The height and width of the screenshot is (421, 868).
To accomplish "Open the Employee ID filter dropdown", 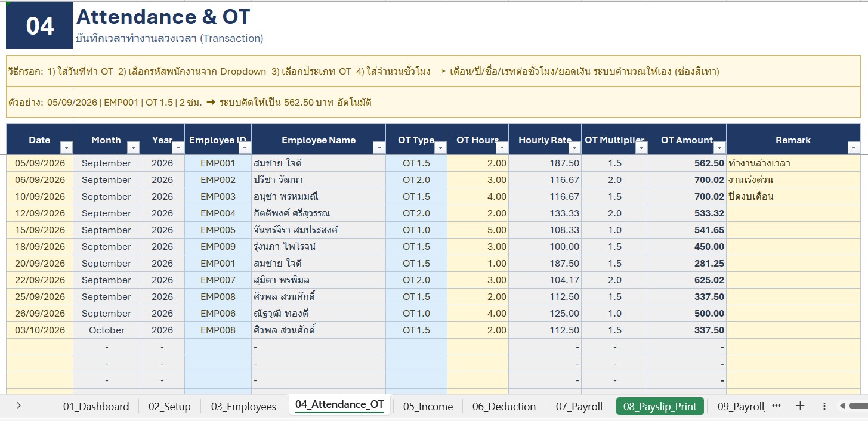I will click(x=245, y=148).
